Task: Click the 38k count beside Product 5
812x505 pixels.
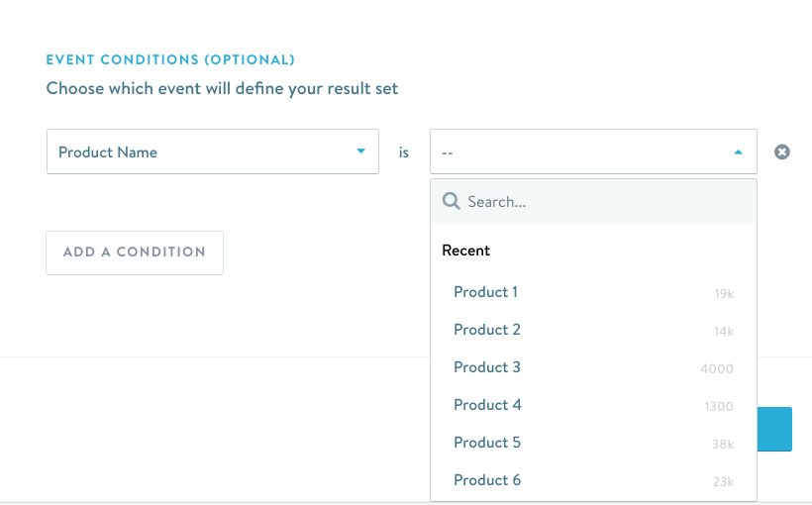Action: (x=722, y=445)
